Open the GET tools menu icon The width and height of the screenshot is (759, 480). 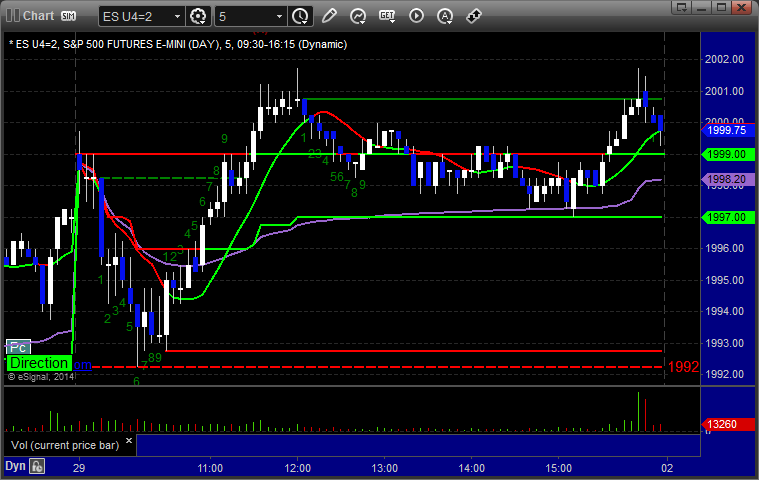pyautogui.click(x=387, y=16)
